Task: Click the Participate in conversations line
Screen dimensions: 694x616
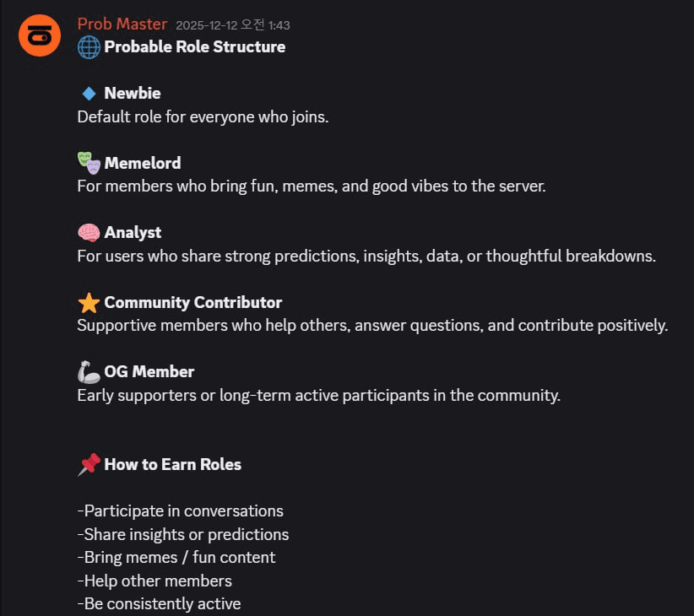Action: pos(181,511)
